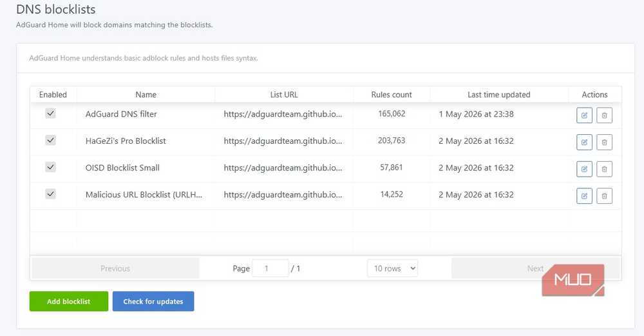
Task: Select Malicious URL Blocklist (URLH... name
Action: pyautogui.click(x=144, y=195)
